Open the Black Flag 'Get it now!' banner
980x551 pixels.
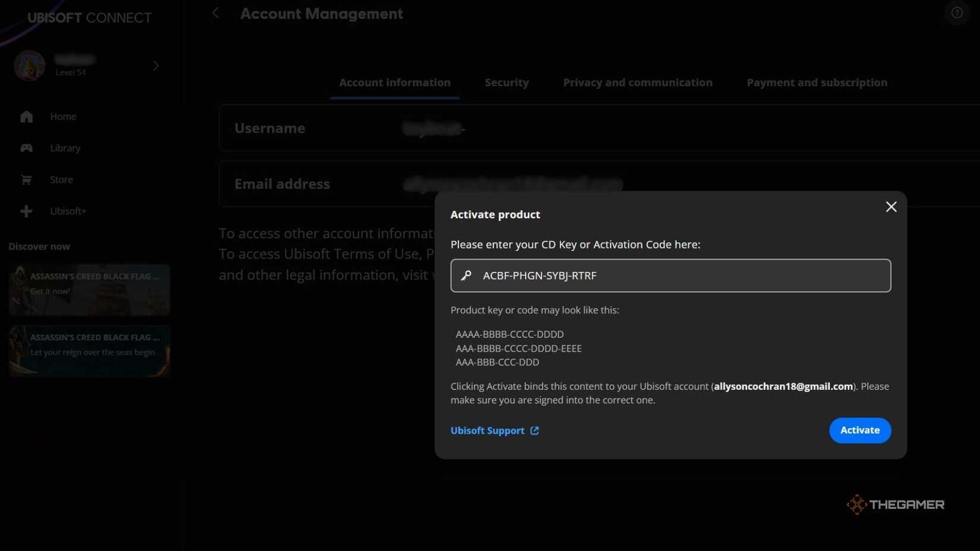click(89, 290)
